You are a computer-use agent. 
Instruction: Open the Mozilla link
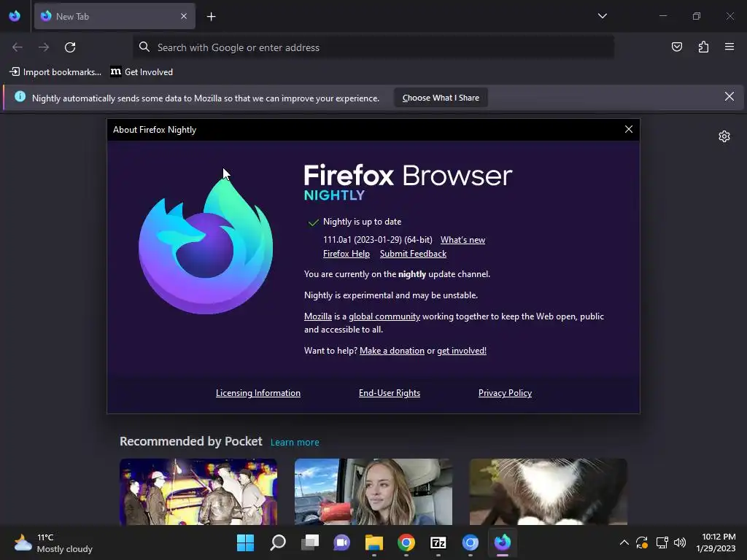point(318,316)
